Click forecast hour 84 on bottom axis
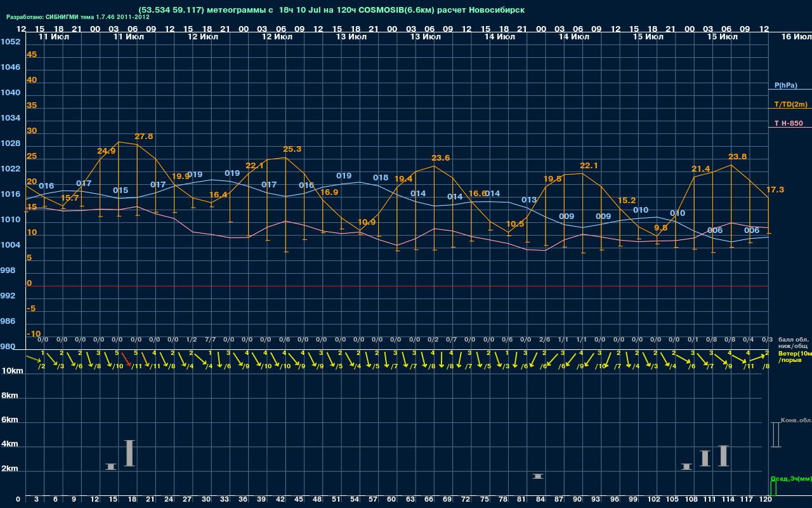This screenshot has width=812, height=508. pyautogui.click(x=540, y=500)
